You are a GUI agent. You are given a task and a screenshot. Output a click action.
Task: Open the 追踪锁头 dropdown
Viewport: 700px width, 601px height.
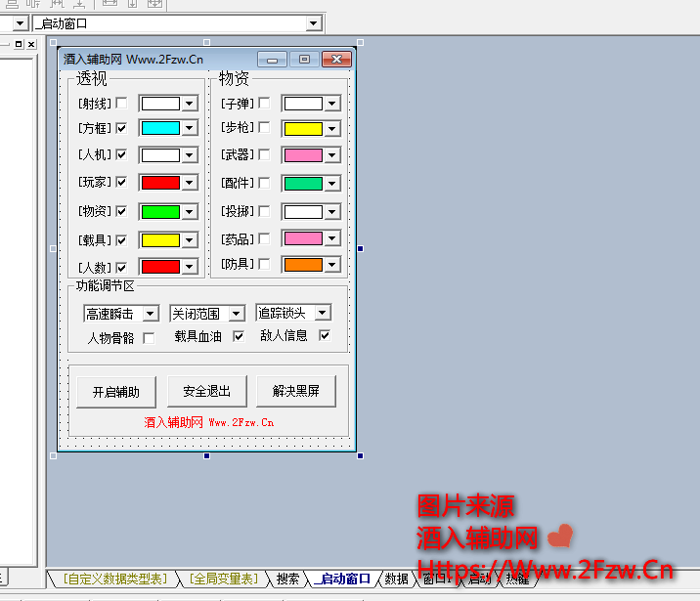coord(322,313)
